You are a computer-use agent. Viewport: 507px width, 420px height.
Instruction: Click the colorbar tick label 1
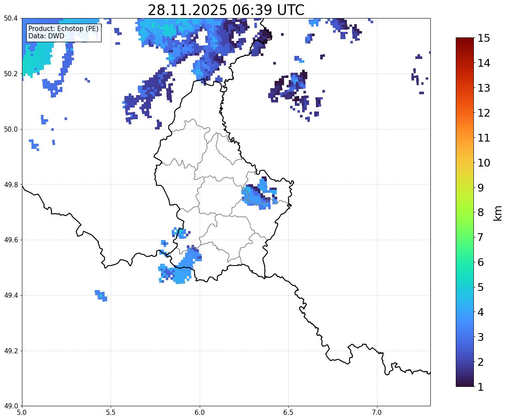481,387
